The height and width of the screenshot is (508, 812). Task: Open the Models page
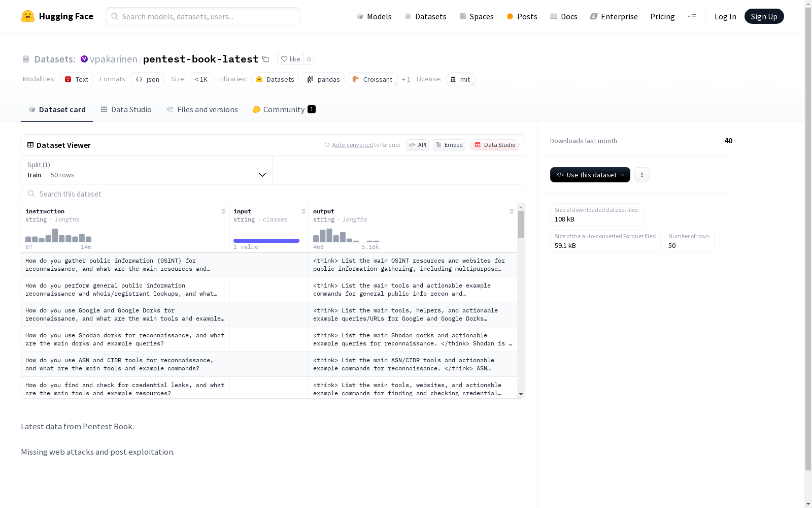pyautogui.click(x=374, y=16)
